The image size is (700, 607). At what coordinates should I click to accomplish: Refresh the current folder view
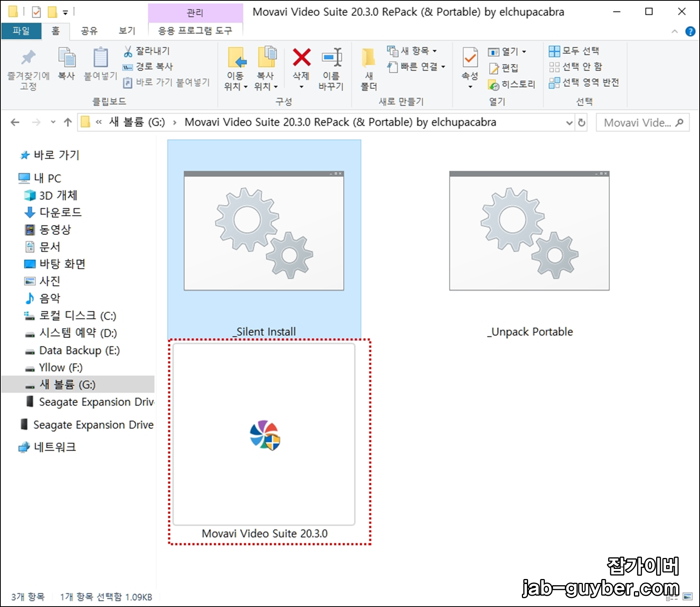tap(582, 123)
